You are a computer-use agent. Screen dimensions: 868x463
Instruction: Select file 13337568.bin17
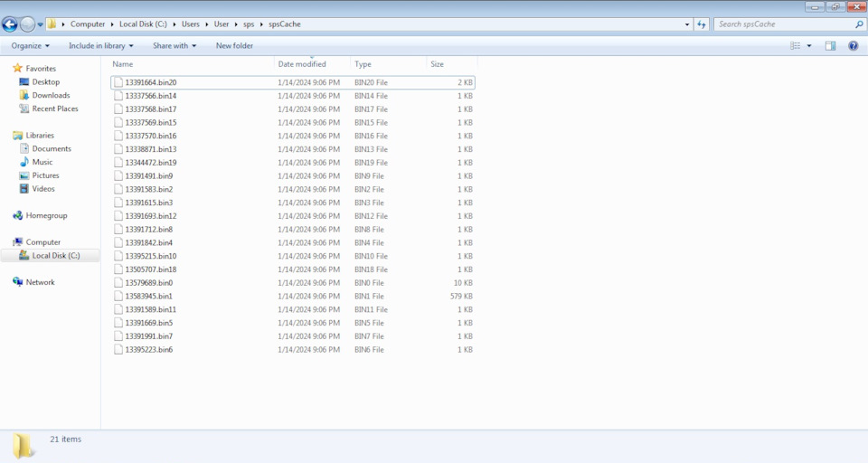[293, 109]
